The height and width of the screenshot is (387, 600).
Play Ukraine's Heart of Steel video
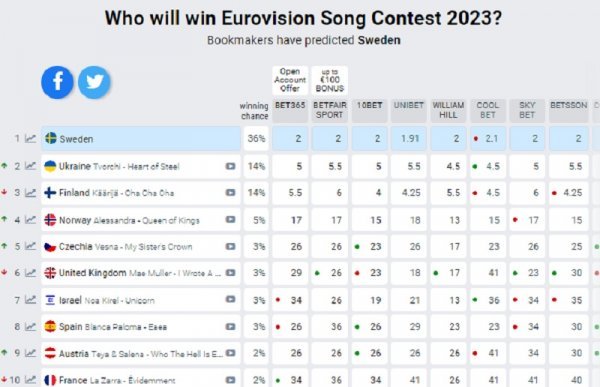230,166
